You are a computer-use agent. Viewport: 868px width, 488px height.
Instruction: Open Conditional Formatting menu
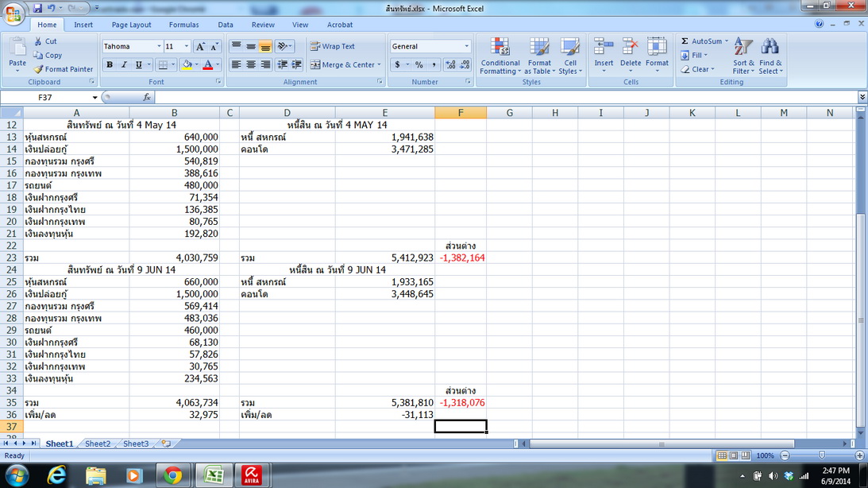(500, 56)
